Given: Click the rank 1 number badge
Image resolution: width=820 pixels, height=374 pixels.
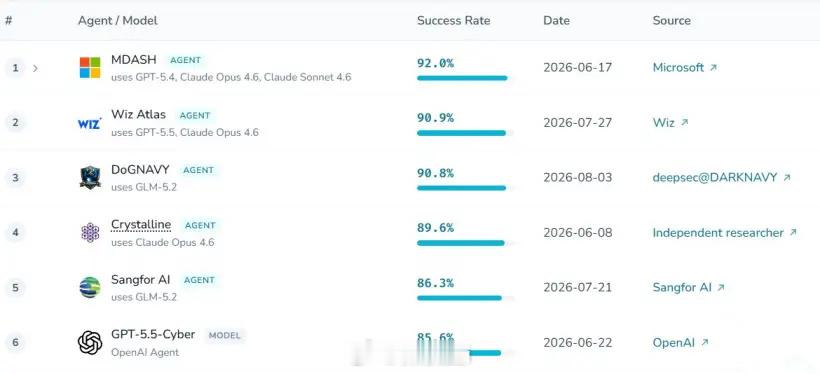Looking at the screenshot, I should point(15,68).
